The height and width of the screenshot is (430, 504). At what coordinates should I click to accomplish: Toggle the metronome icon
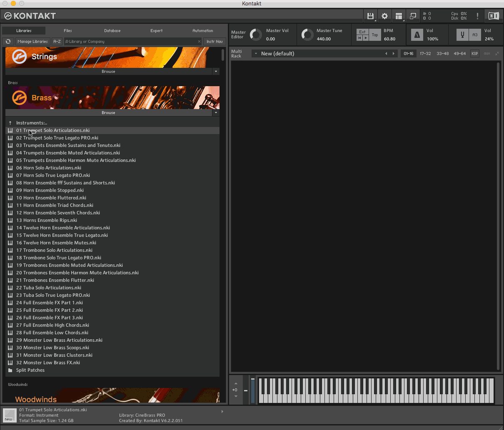pos(417,35)
